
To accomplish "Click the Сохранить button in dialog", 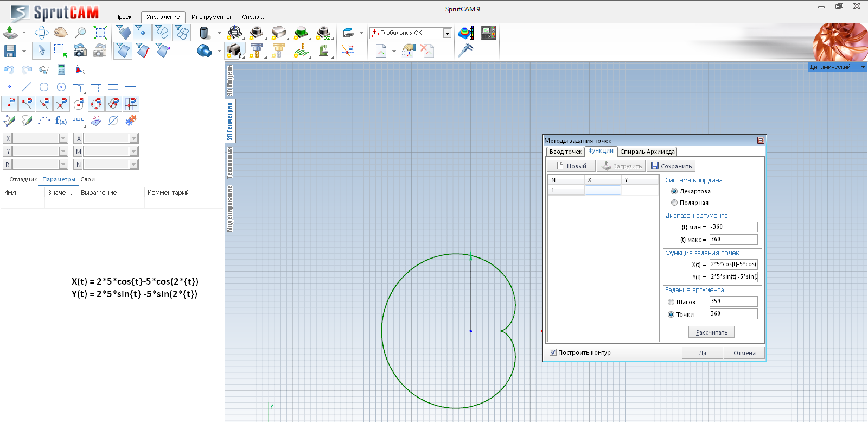I will click(x=671, y=166).
